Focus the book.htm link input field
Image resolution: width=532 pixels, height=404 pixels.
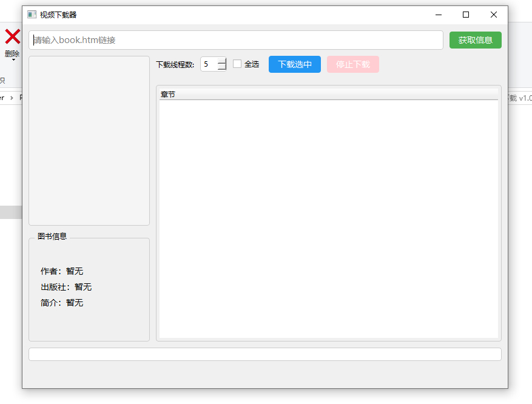coord(236,40)
